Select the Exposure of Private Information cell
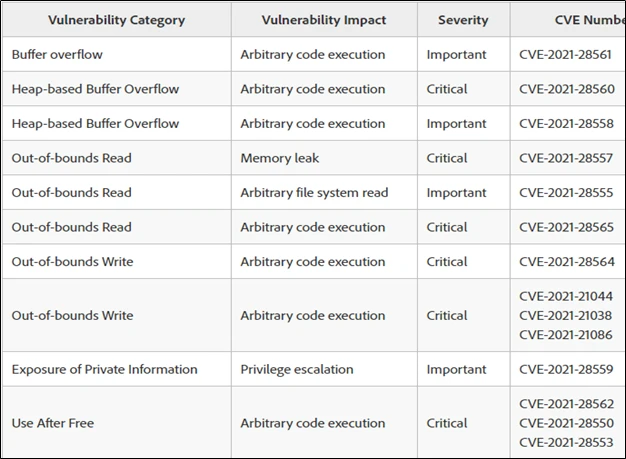Viewport: 626px width, 459px height. click(105, 369)
